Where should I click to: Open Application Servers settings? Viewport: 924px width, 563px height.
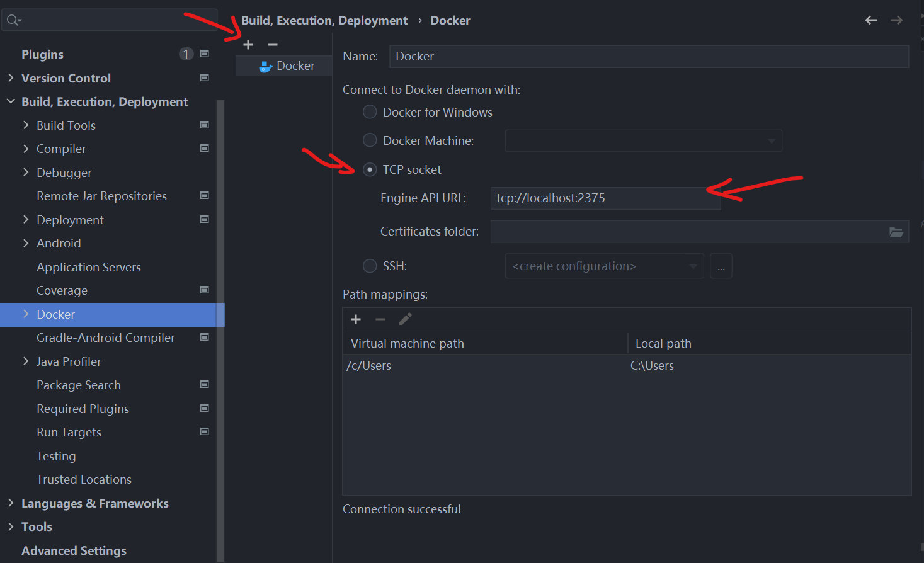pyautogui.click(x=89, y=267)
